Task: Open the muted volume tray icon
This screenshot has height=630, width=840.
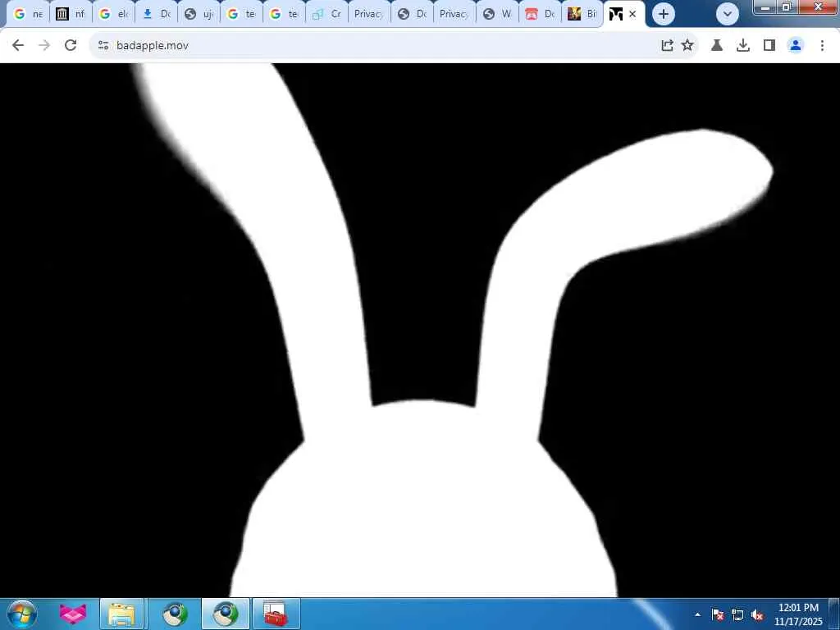Action: tap(757, 615)
